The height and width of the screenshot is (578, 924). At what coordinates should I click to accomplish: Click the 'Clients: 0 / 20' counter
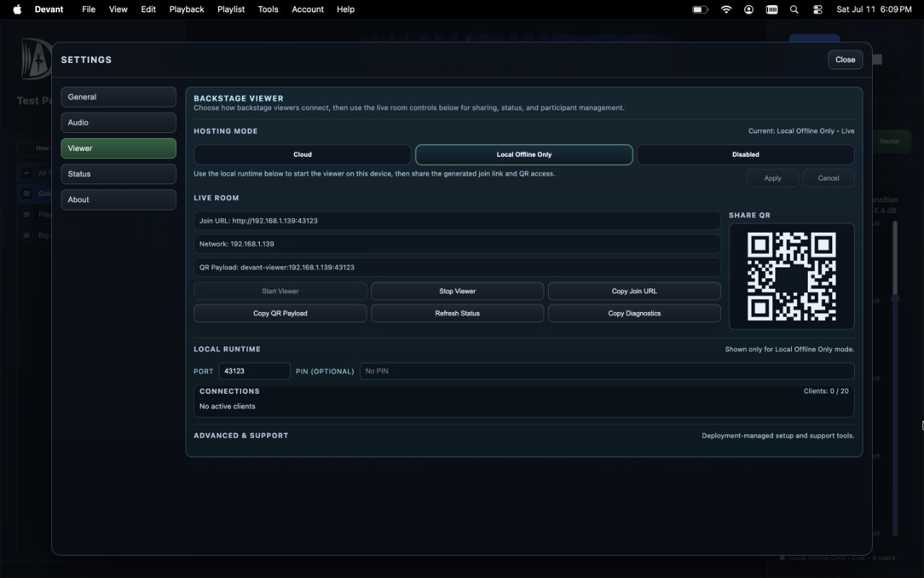click(826, 391)
